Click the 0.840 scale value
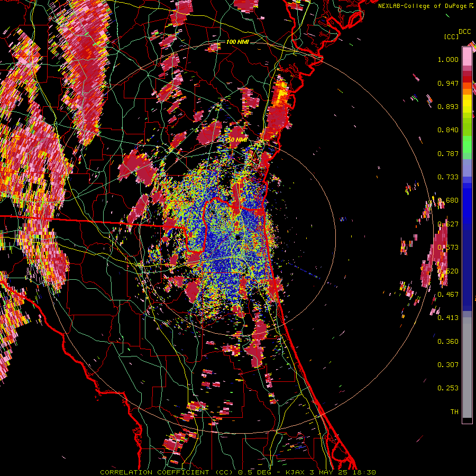 (448, 130)
